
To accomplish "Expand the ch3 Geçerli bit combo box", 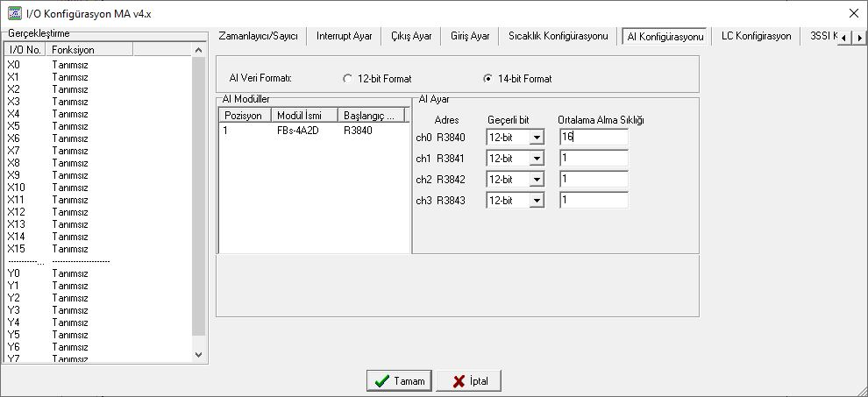I will pos(537,201).
